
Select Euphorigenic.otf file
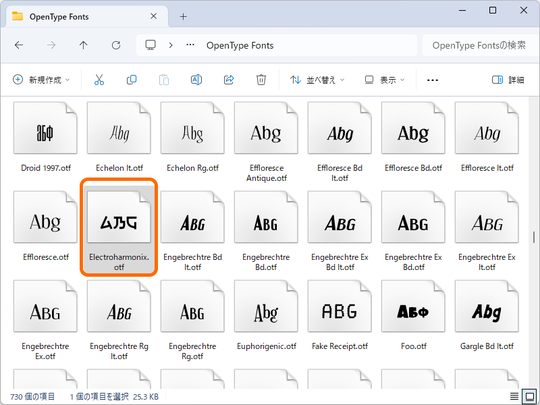266,315
